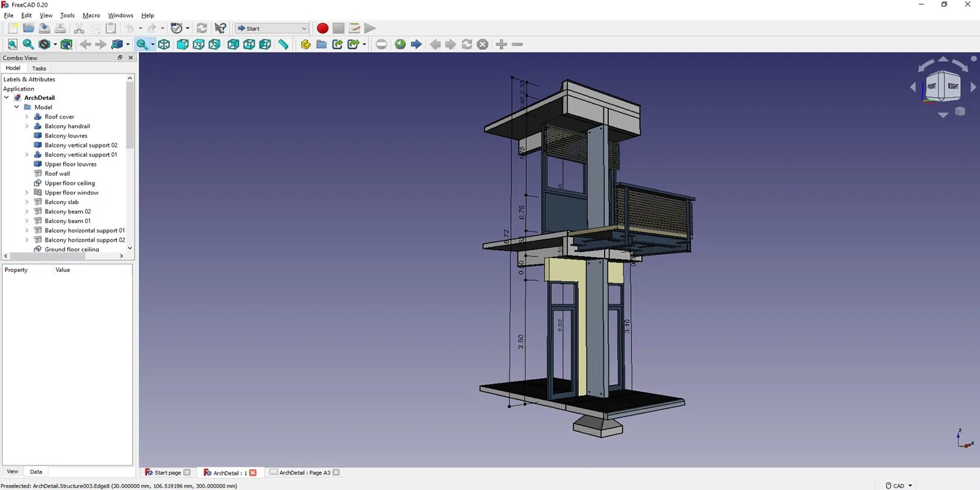Expand the Balcony slab tree item
The image size is (980, 490).
click(x=27, y=202)
